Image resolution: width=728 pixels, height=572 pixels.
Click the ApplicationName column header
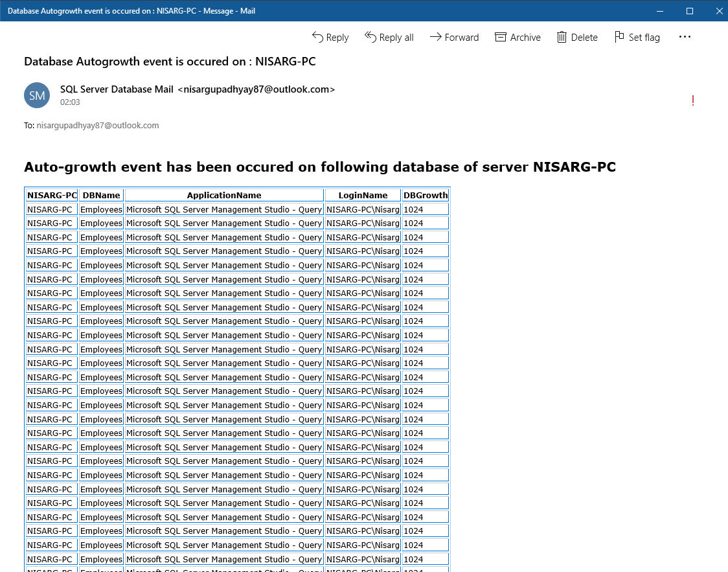point(224,196)
